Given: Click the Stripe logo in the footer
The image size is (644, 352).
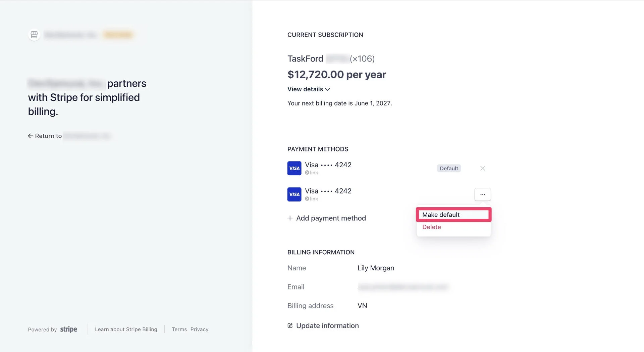Looking at the screenshot, I should [x=68, y=329].
